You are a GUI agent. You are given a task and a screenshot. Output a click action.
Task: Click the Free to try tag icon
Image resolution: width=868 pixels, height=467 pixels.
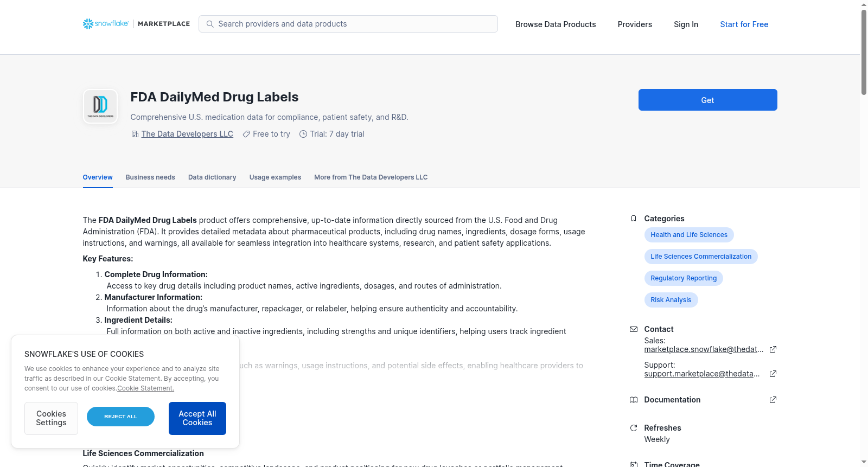[x=246, y=134]
